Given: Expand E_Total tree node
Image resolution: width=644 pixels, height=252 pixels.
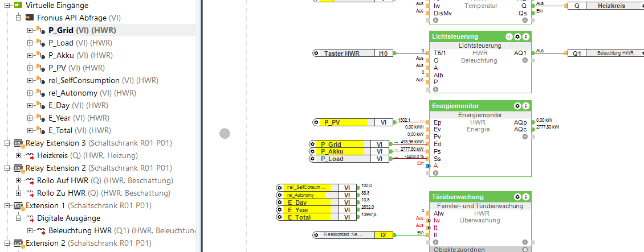Looking at the screenshot, I should (x=30, y=130).
